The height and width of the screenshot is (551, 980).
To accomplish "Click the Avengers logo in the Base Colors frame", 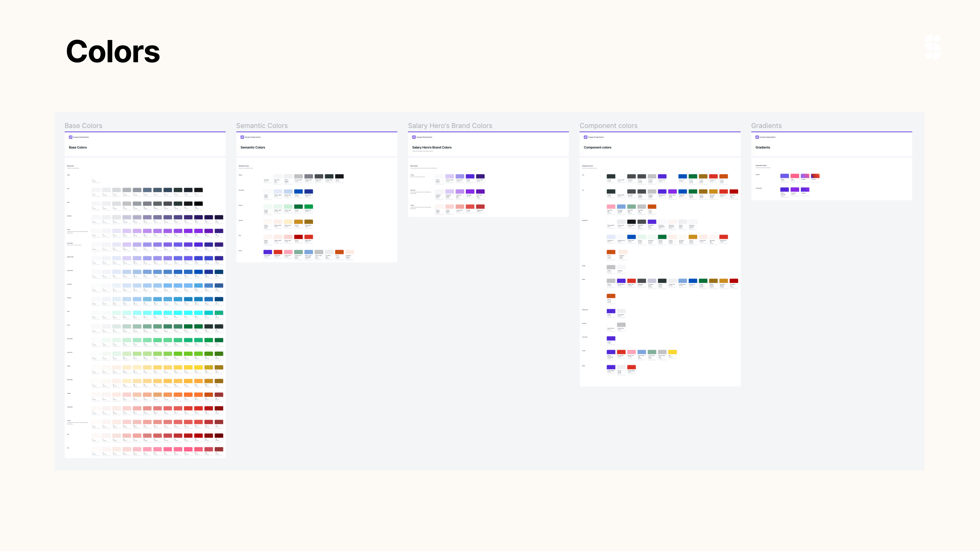I will point(70,137).
